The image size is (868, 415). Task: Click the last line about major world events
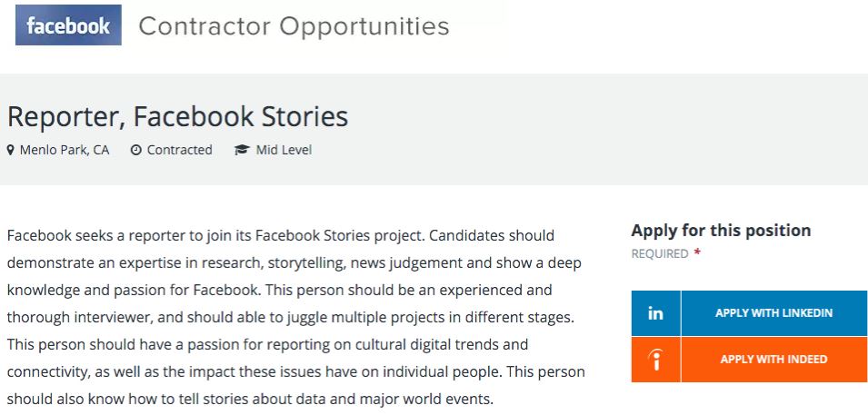pyautogui.click(x=249, y=400)
